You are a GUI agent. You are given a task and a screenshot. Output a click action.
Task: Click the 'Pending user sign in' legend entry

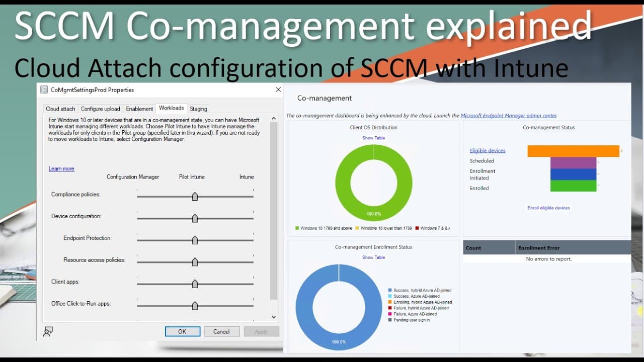pos(409,320)
